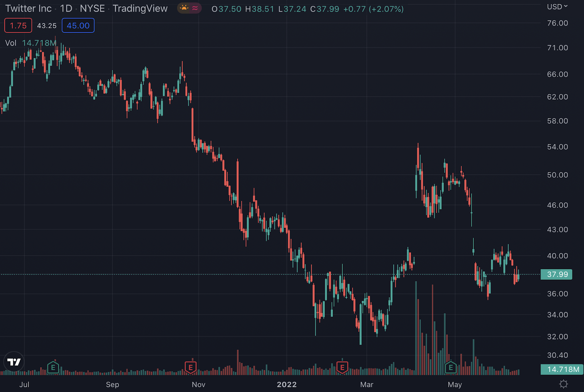Image resolution: width=584 pixels, height=392 pixels.
Task: Open the TradingView logo button
Action: point(14,362)
